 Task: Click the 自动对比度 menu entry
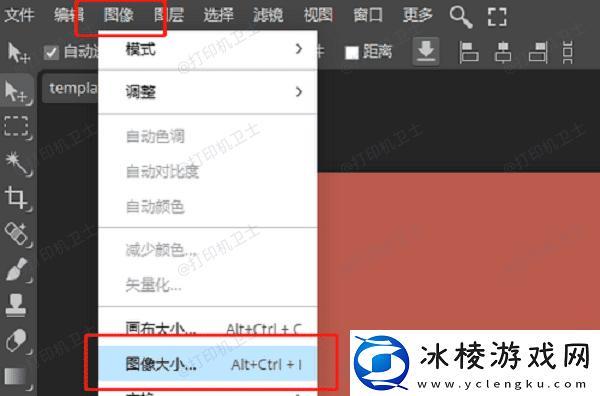click(208, 171)
